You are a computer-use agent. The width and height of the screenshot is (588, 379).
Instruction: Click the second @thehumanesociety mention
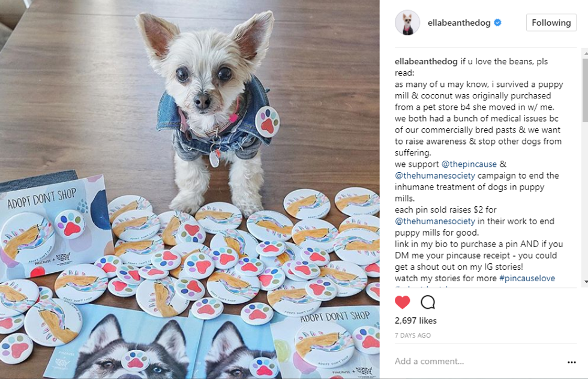tap(434, 221)
